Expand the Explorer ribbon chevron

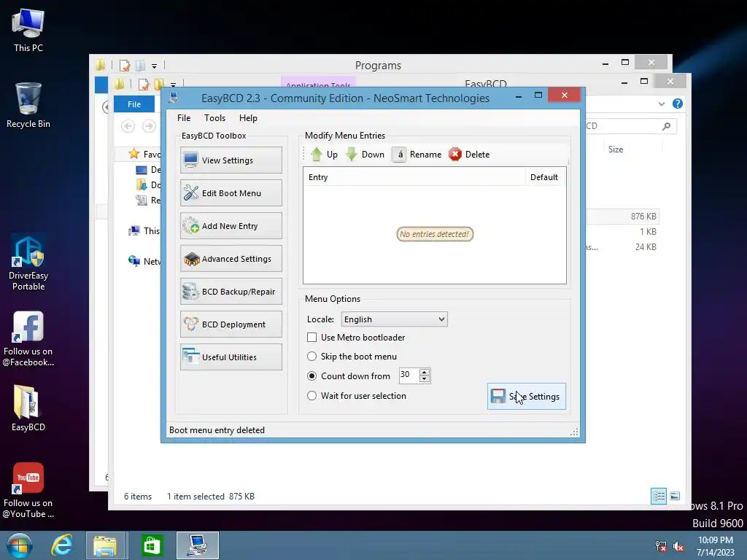(x=661, y=104)
